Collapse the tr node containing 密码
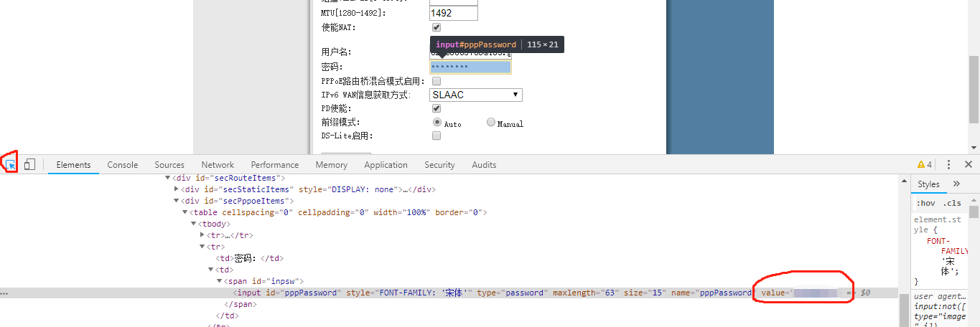The width and height of the screenshot is (980, 327). 202,247
